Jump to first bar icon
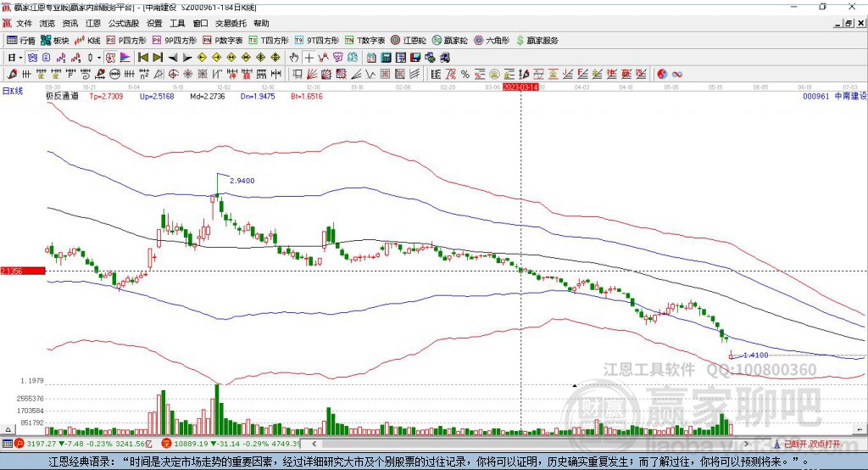The width and height of the screenshot is (868, 470). point(142,58)
